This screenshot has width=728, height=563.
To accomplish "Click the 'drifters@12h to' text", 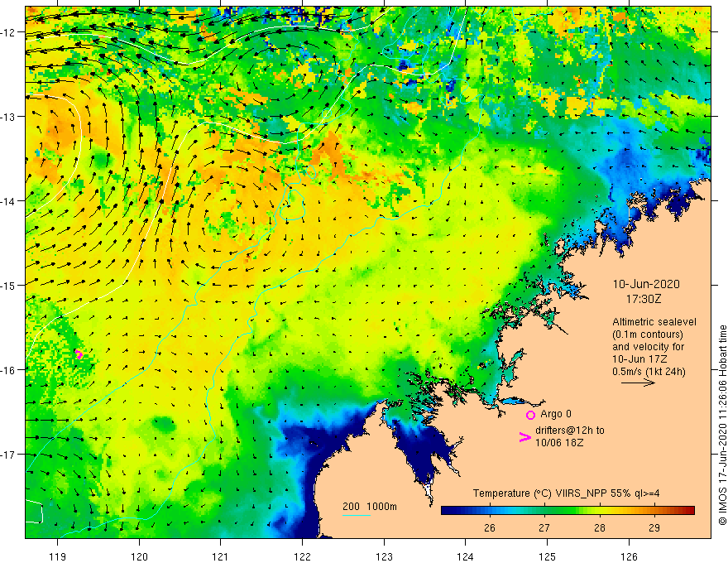I will (x=570, y=431).
